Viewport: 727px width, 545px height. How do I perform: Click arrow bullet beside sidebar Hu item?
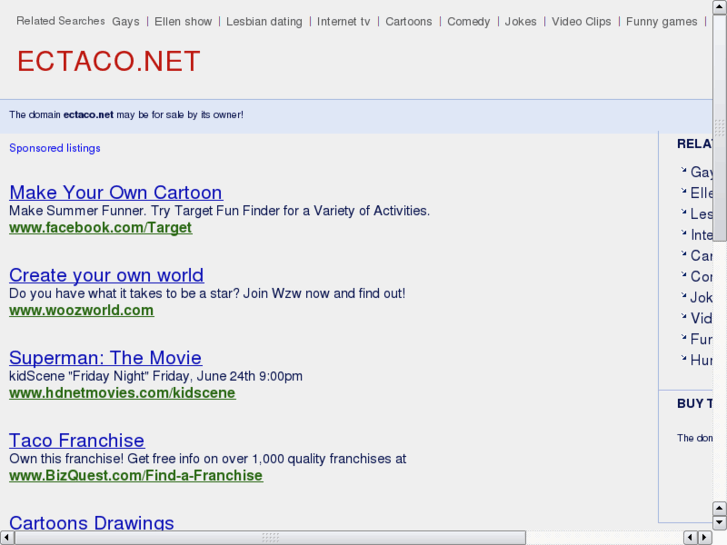tap(683, 358)
